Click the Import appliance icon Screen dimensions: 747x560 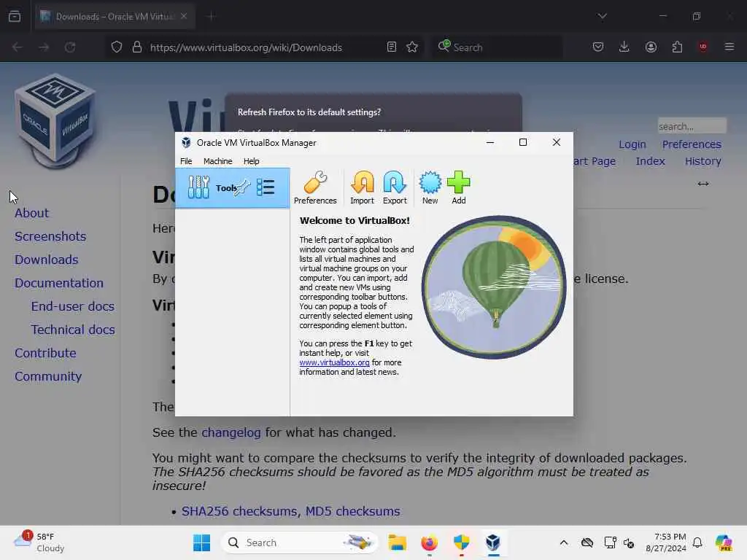pyautogui.click(x=362, y=187)
